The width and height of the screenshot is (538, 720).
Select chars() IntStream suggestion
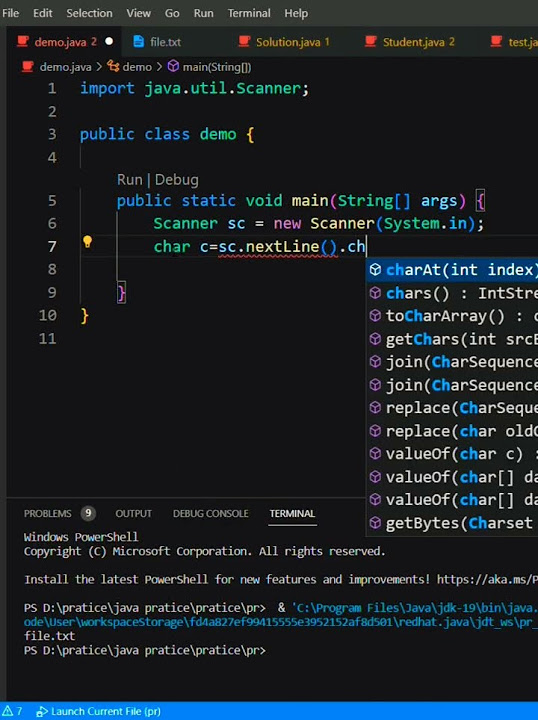pyautogui.click(x=452, y=293)
